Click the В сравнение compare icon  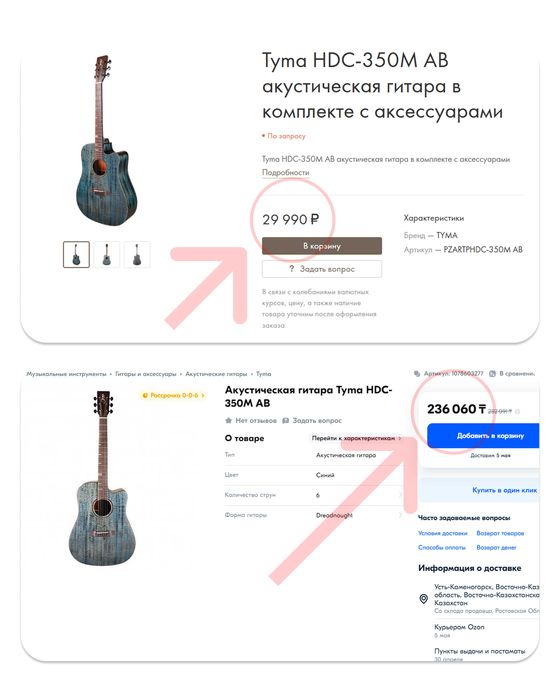pos(493,374)
